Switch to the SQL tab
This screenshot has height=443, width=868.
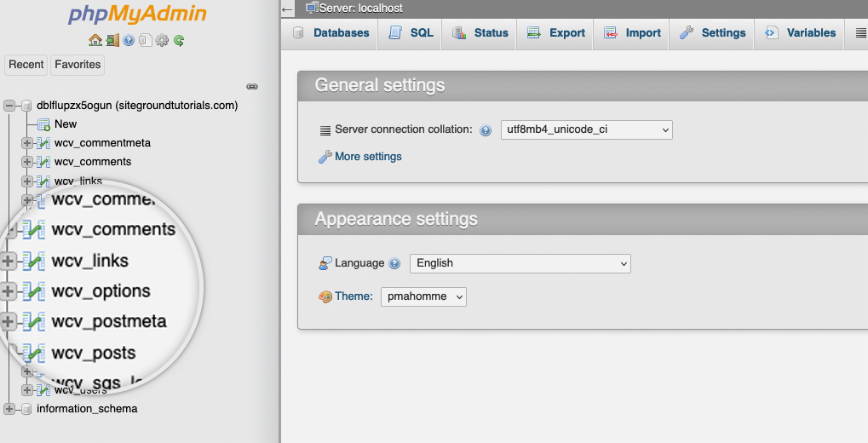click(411, 33)
